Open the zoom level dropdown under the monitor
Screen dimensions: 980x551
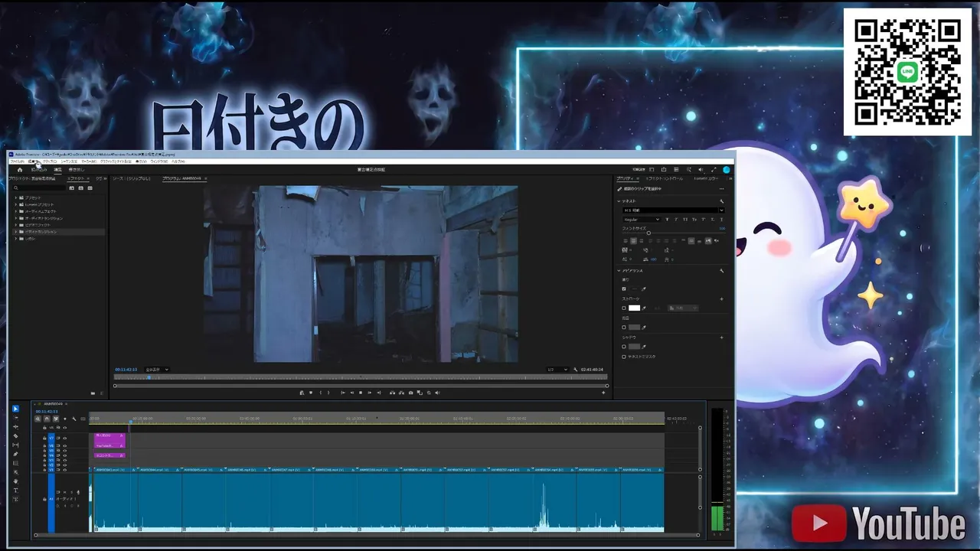tap(157, 370)
